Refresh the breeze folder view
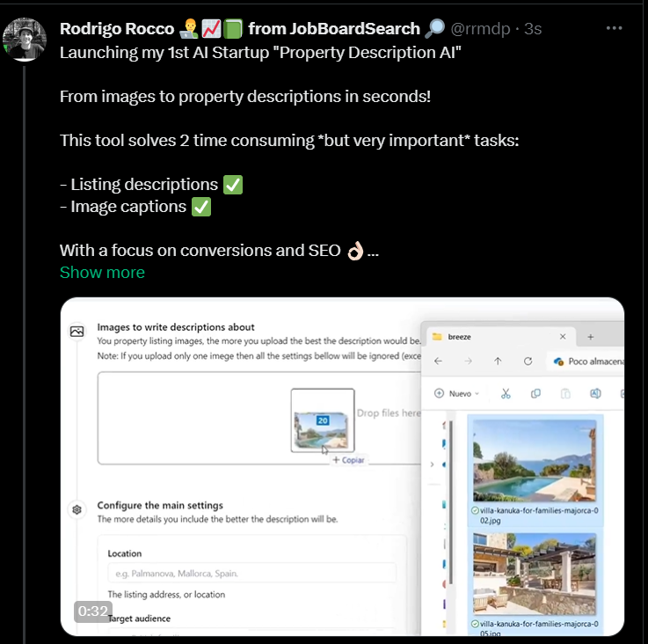Image resolution: width=648 pixels, height=644 pixels. tap(528, 361)
